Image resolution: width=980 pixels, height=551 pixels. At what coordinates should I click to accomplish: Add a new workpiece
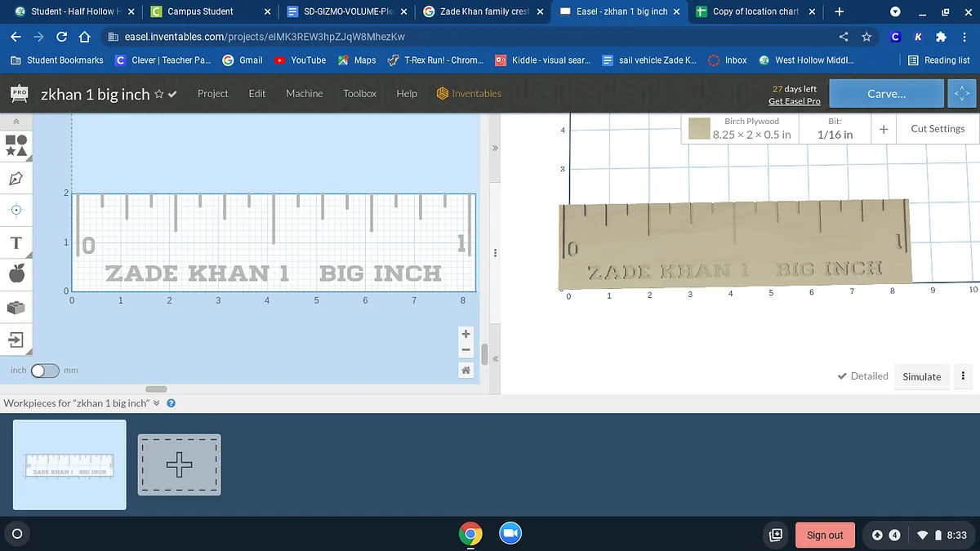pyautogui.click(x=179, y=464)
